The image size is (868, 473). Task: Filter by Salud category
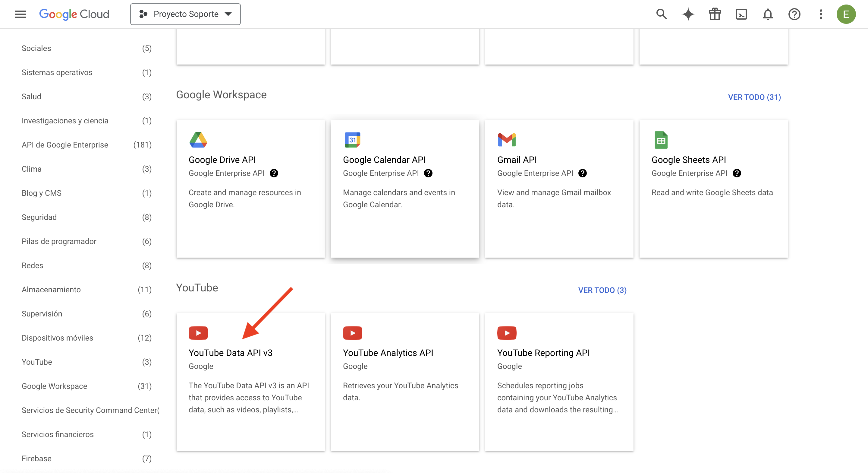[x=86, y=97]
